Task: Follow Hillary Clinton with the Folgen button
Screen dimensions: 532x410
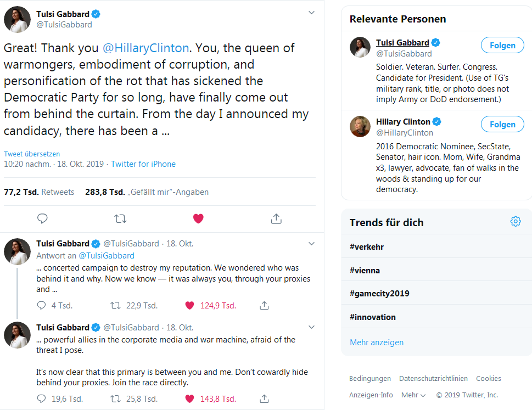Action: (x=502, y=125)
